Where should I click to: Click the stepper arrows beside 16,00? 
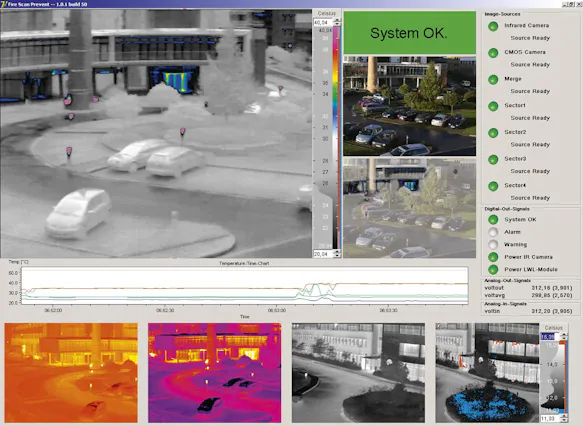point(564,336)
